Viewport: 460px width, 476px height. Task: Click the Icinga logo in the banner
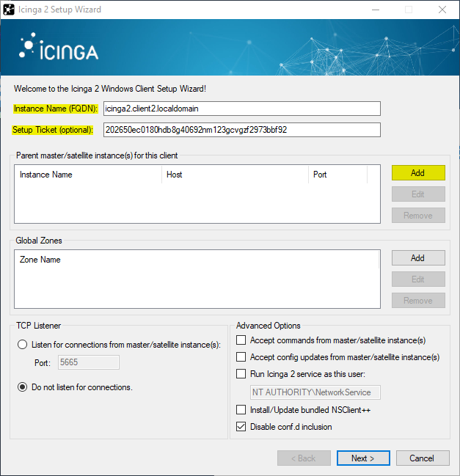pyautogui.click(x=59, y=46)
